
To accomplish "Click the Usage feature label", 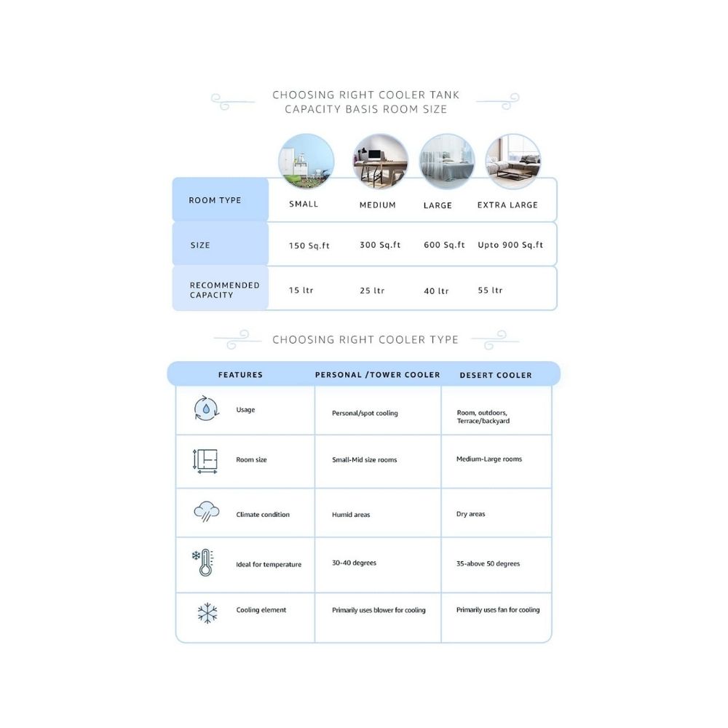I will [x=245, y=409].
